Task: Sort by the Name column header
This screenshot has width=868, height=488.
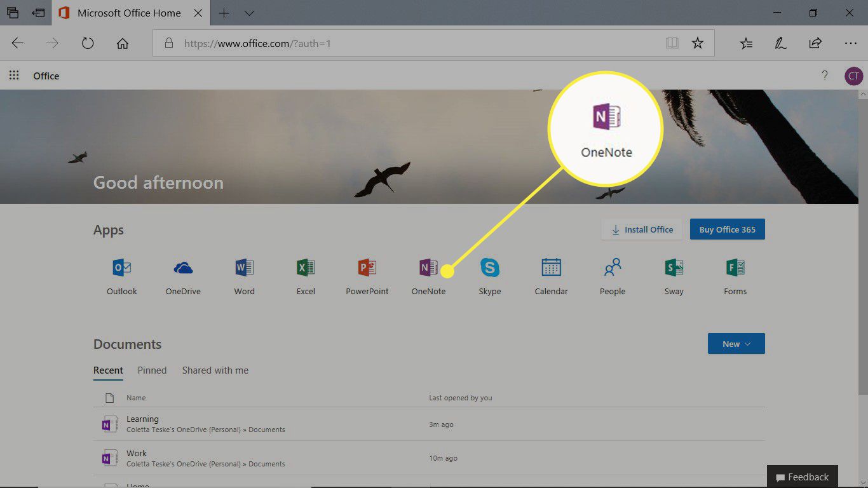Action: [x=136, y=398]
